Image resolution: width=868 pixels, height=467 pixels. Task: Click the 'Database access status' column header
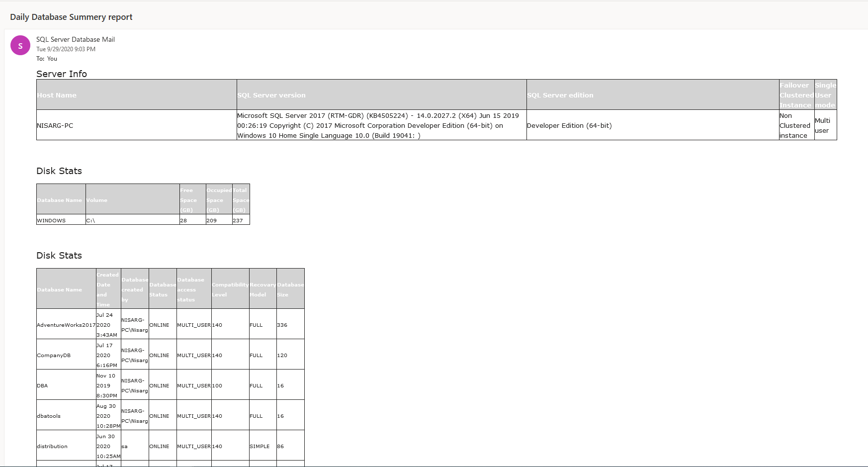[x=194, y=289]
